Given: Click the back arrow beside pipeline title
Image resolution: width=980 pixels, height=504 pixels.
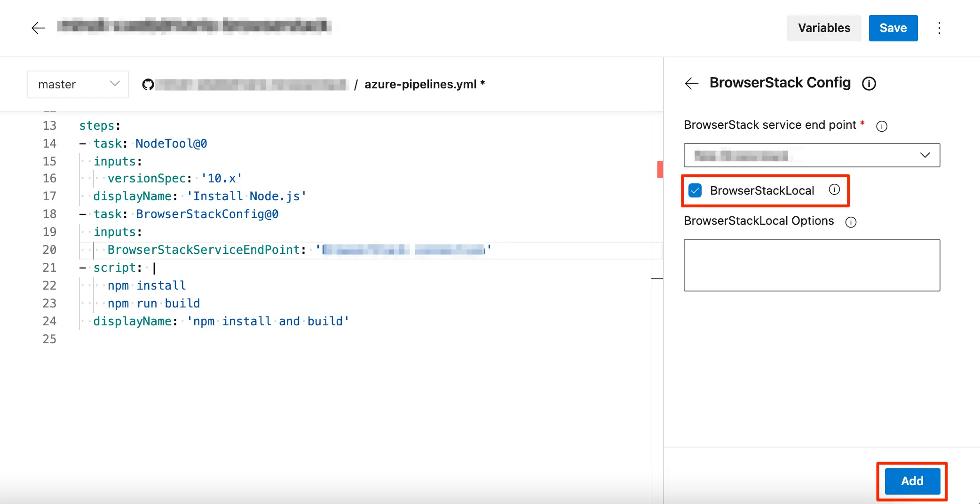Looking at the screenshot, I should pyautogui.click(x=38, y=28).
